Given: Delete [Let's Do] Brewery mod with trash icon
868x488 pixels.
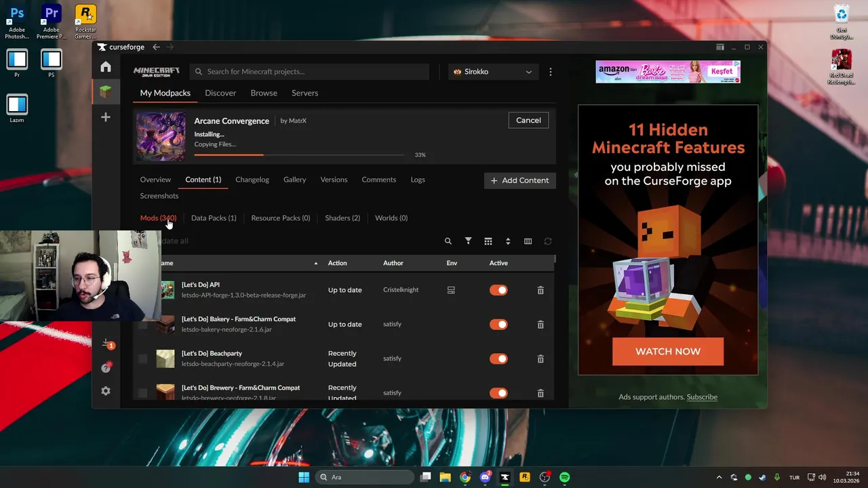Looking at the screenshot, I should [540, 393].
